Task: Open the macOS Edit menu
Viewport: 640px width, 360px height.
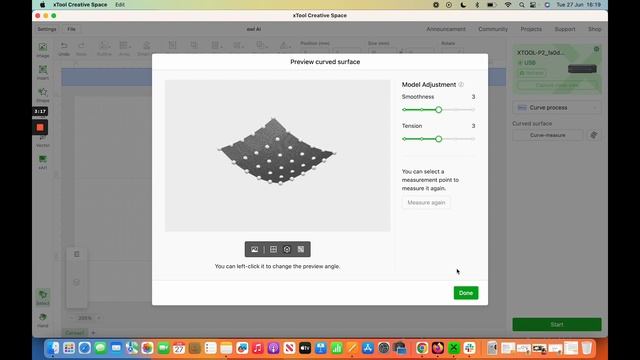Action: click(x=120, y=4)
